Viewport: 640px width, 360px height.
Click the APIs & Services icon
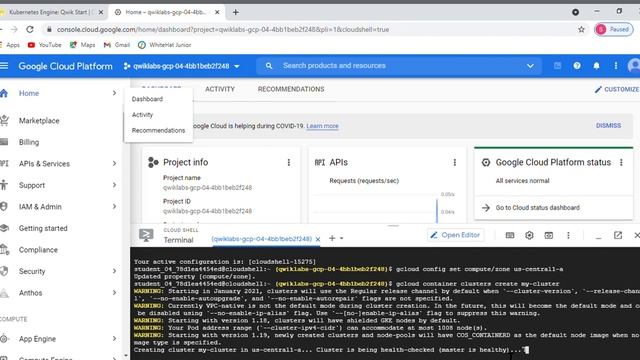pyautogui.click(x=4, y=163)
